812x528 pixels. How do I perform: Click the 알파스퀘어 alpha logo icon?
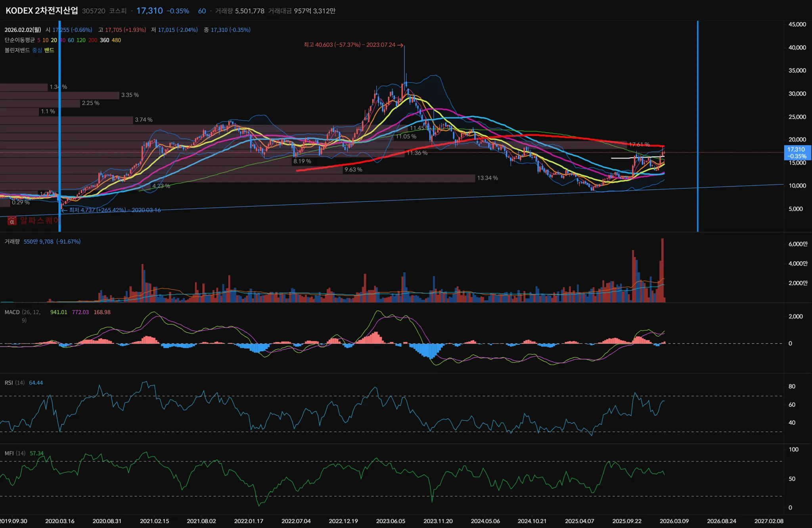tap(12, 221)
